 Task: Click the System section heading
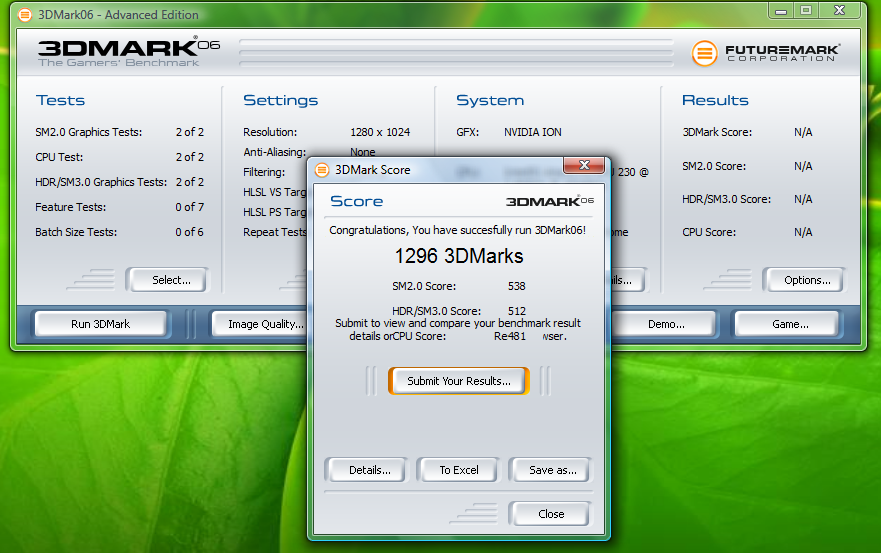[490, 101]
